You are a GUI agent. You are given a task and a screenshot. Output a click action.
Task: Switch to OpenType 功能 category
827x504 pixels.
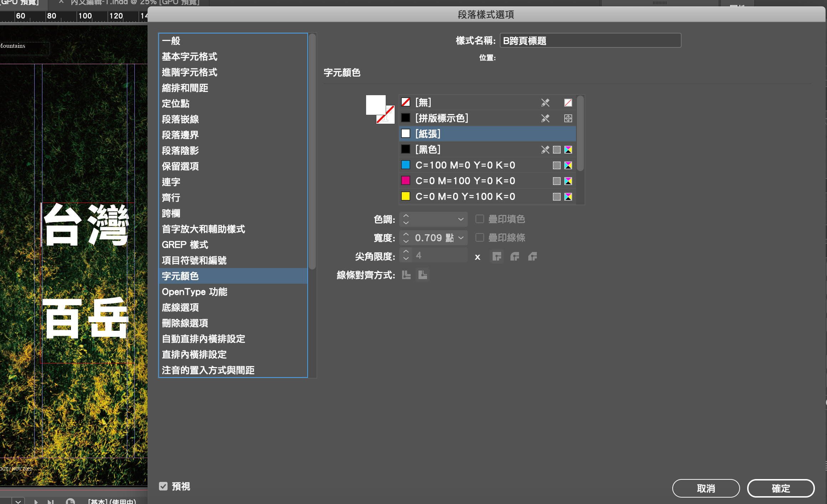[x=195, y=292]
